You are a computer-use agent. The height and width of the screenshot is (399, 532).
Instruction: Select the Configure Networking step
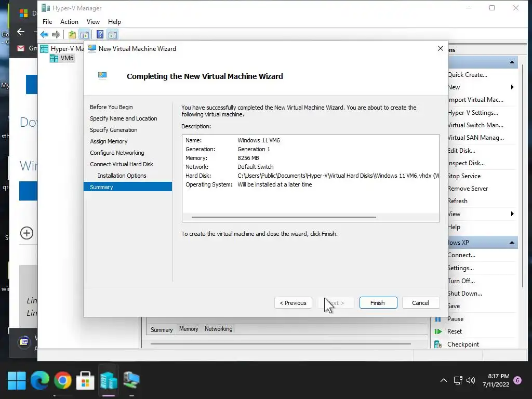point(117,153)
